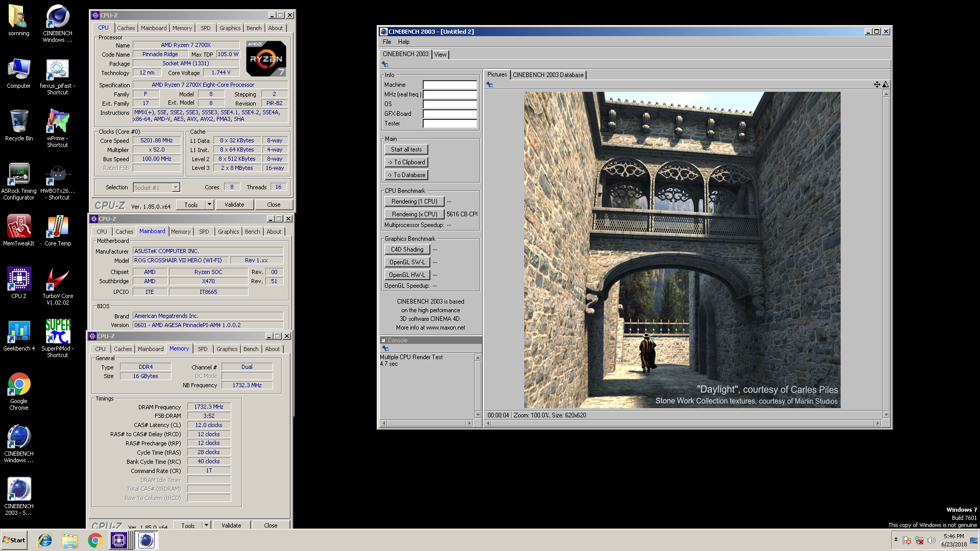The image size is (980, 551).
Task: Run the OpenGL SW-L test
Action: coord(407,262)
